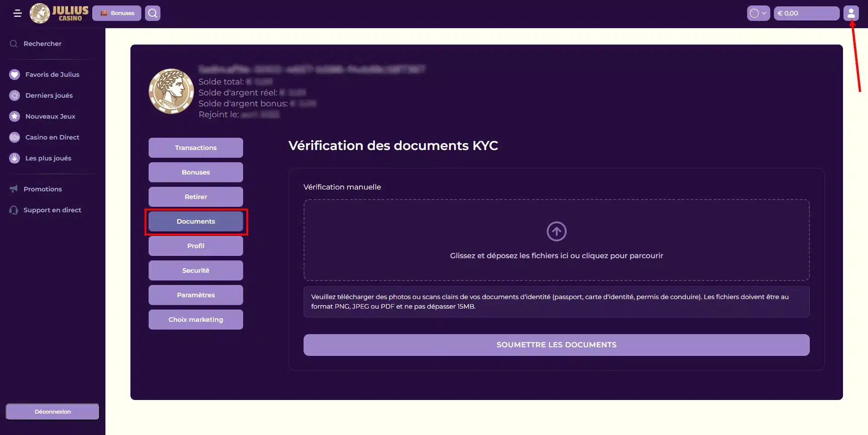Open the Choix marketing settings
This screenshot has width=868, height=435.
[x=195, y=319]
